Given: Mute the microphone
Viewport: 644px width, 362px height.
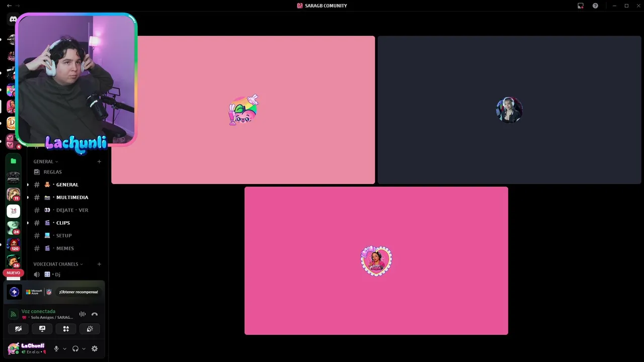Looking at the screenshot, I should [x=56, y=348].
